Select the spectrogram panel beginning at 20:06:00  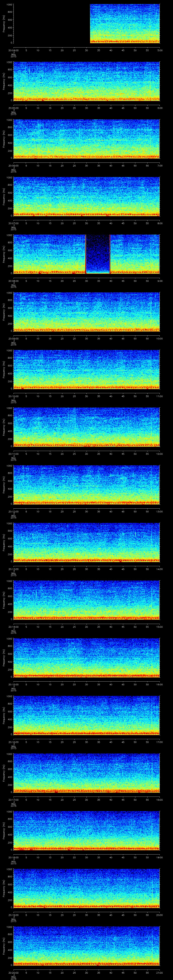pos(87,139)
